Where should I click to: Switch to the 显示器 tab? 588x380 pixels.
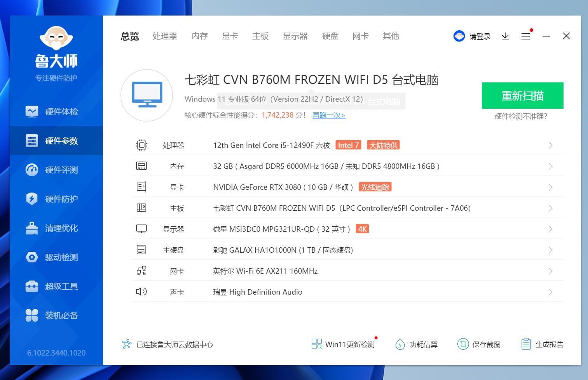pos(295,36)
